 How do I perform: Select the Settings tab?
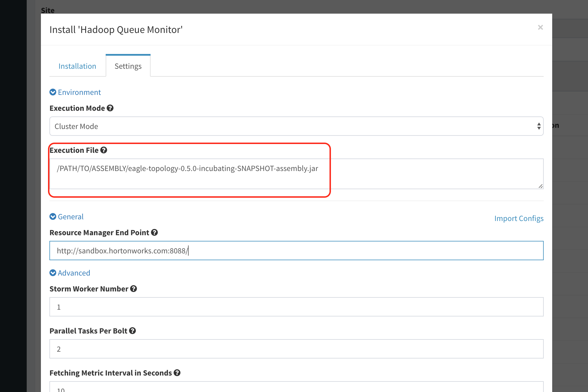[x=128, y=66]
